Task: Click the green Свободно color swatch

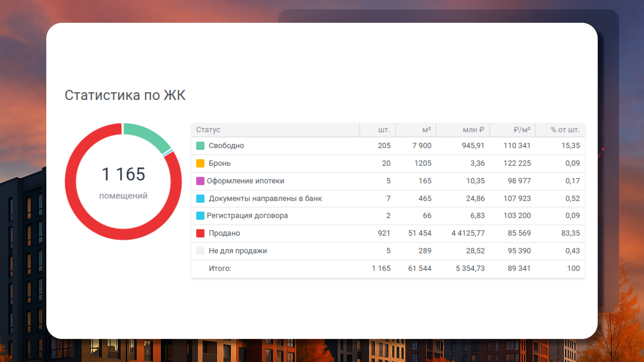Action: click(200, 146)
